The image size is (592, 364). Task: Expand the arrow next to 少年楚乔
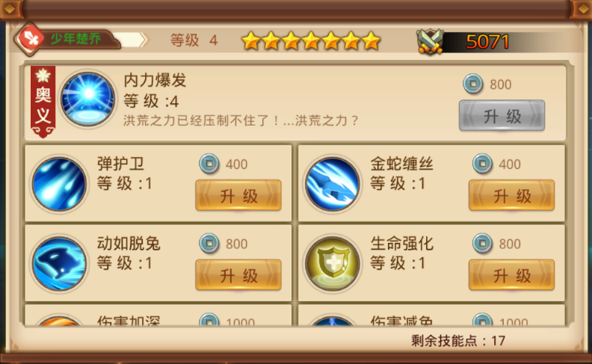(143, 40)
